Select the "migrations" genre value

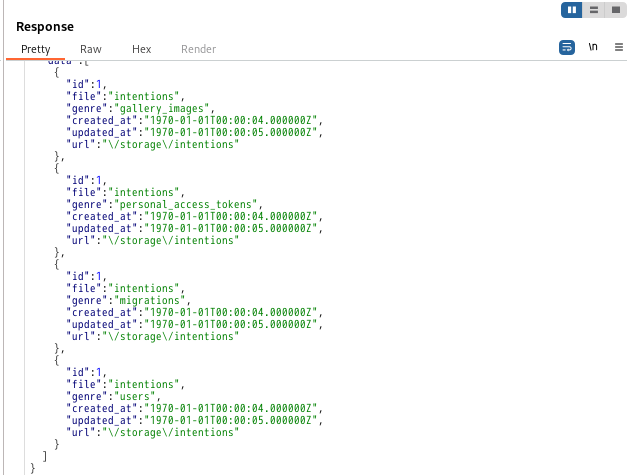pyautogui.click(x=150, y=301)
